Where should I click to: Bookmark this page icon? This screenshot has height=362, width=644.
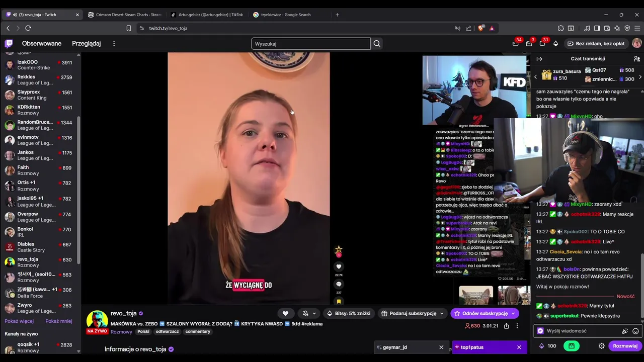(129, 28)
